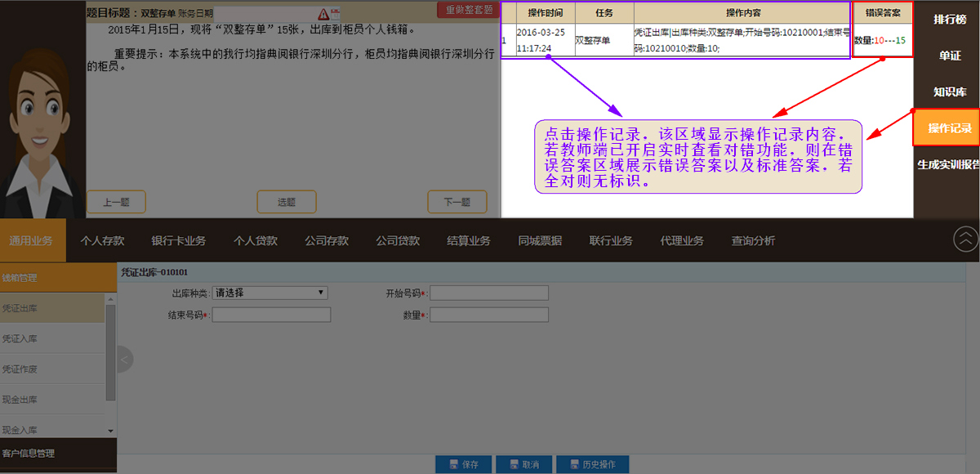Click the warning triangle icon beside 账务日期
This screenshot has width=980, height=474.
(x=323, y=14)
